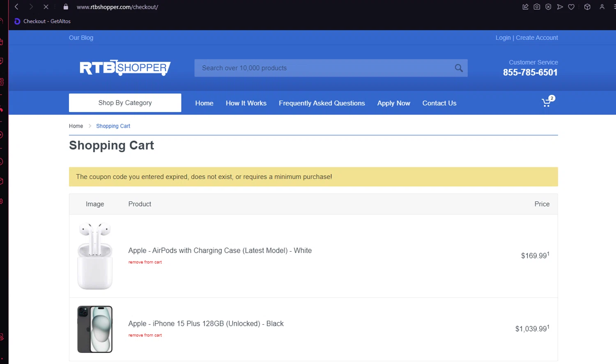Click the RTB Shopper logo
This screenshot has height=364, width=616.
(x=125, y=68)
